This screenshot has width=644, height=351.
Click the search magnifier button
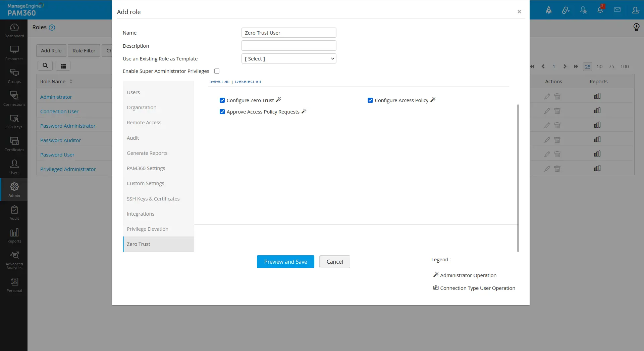(45, 65)
